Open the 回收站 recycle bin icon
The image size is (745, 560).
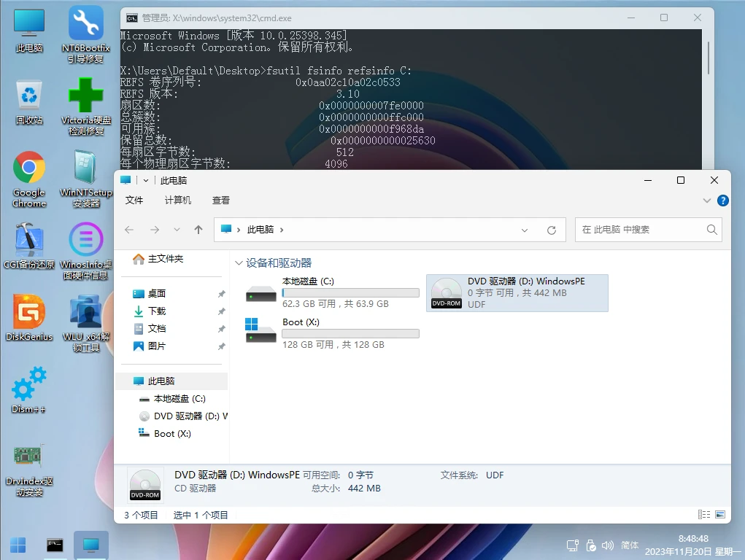point(29,103)
